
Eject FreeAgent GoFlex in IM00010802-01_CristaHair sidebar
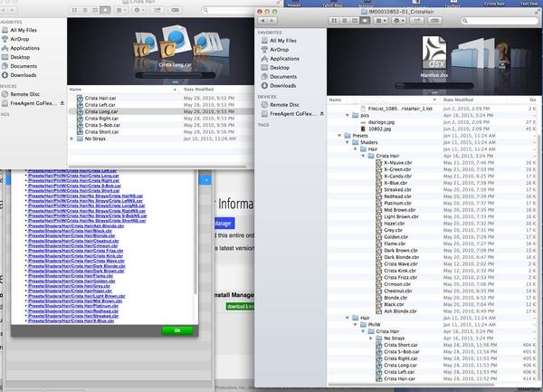click(322, 113)
